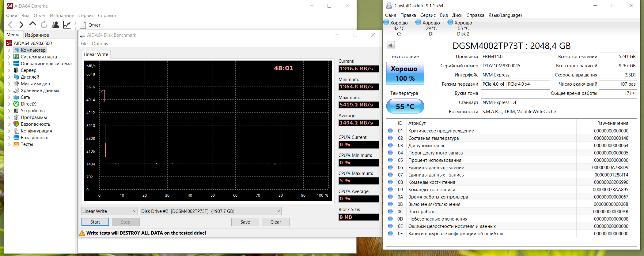Switch to Избранное tab
Viewport: 644px width, 256px height.
[37, 35]
